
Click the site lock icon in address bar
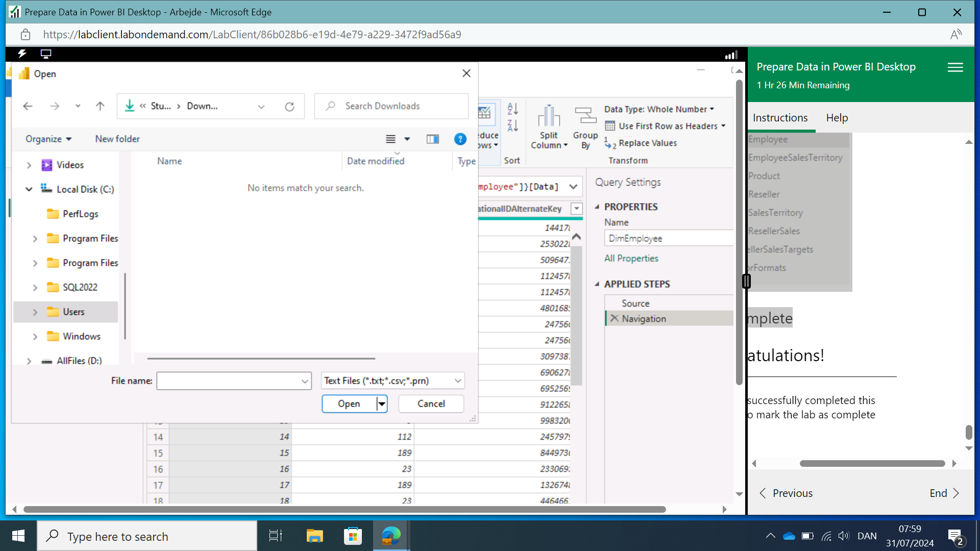pos(26,34)
